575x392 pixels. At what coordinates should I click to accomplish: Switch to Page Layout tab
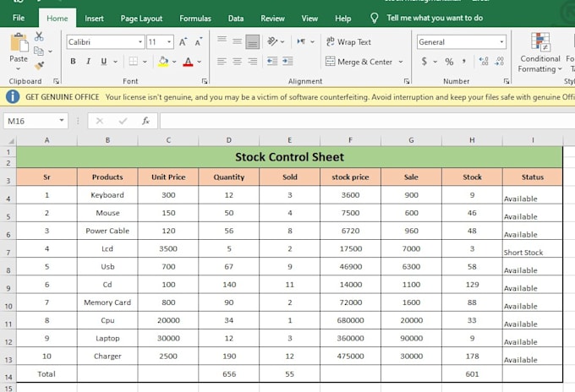point(141,19)
